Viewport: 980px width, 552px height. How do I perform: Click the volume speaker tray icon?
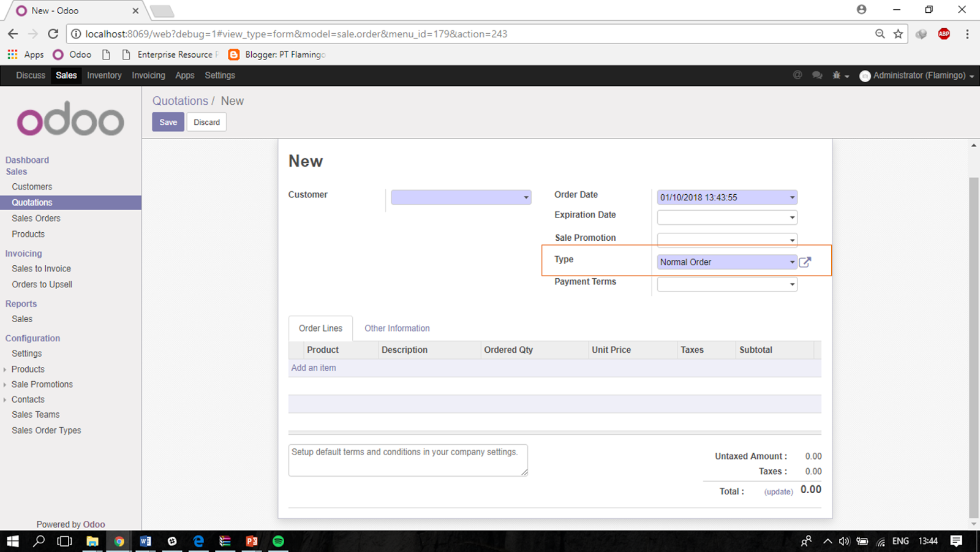tap(844, 541)
